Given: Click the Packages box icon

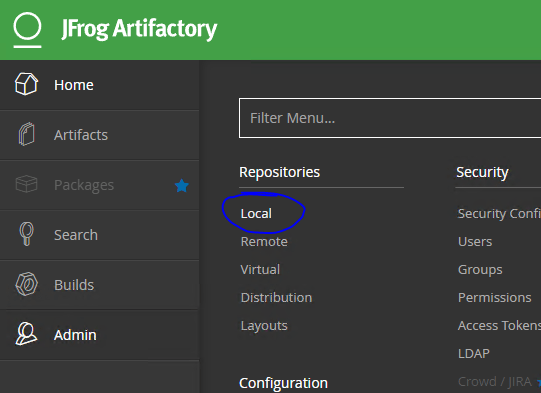Looking at the screenshot, I should [26, 184].
